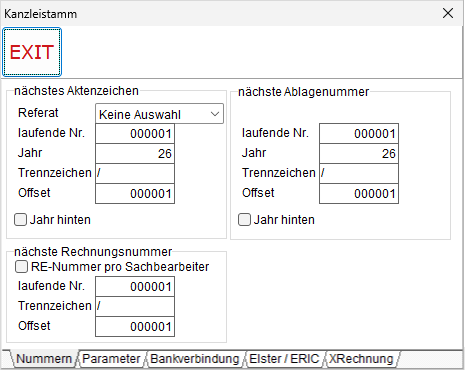Click laufende Nr. field under nächstes Aktenzeichen
The image size is (465, 370).
[x=135, y=133]
